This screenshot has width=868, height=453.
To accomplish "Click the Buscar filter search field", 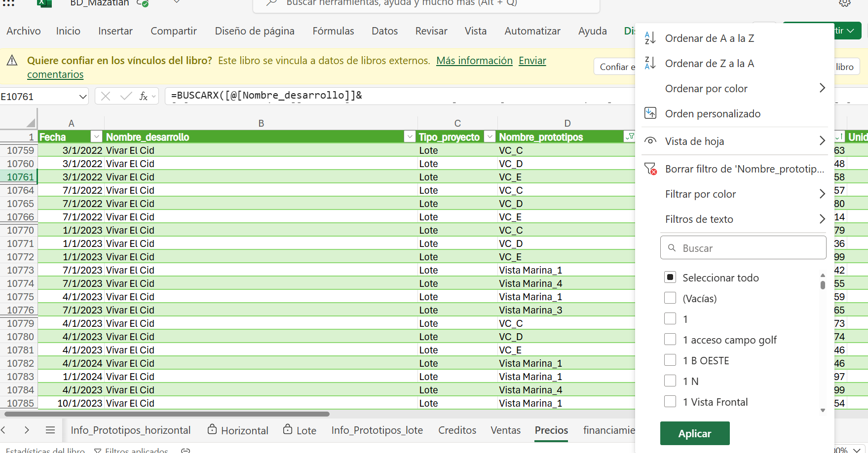I will point(743,248).
